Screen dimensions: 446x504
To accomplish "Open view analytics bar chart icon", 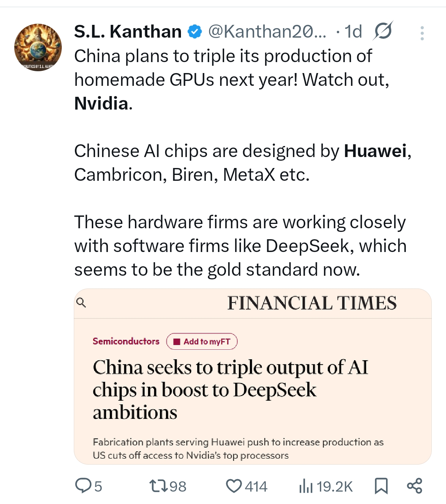I will [306, 486].
